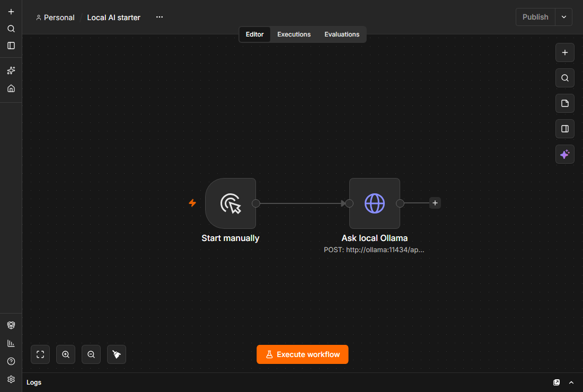
Task: Open node search magnifier on right canvas panel
Action: tap(565, 78)
